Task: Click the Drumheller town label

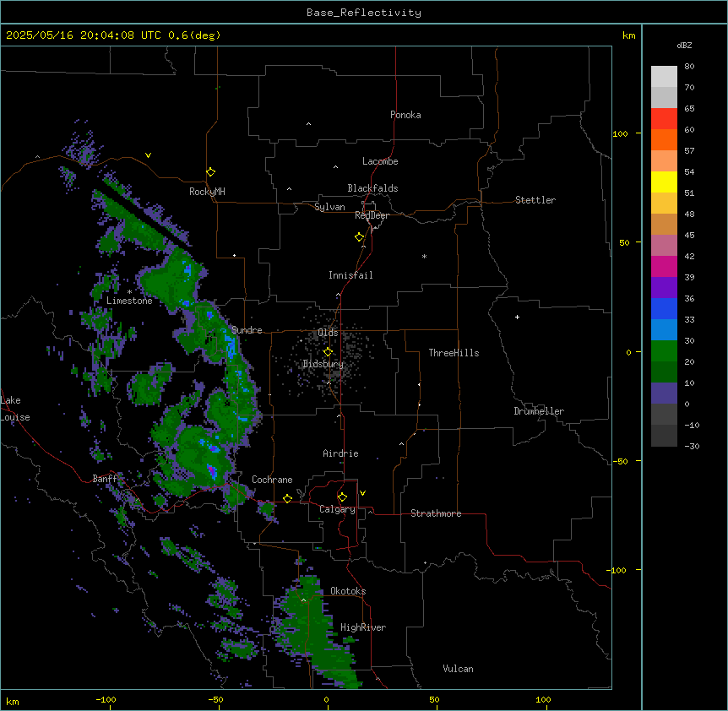Action: click(539, 411)
